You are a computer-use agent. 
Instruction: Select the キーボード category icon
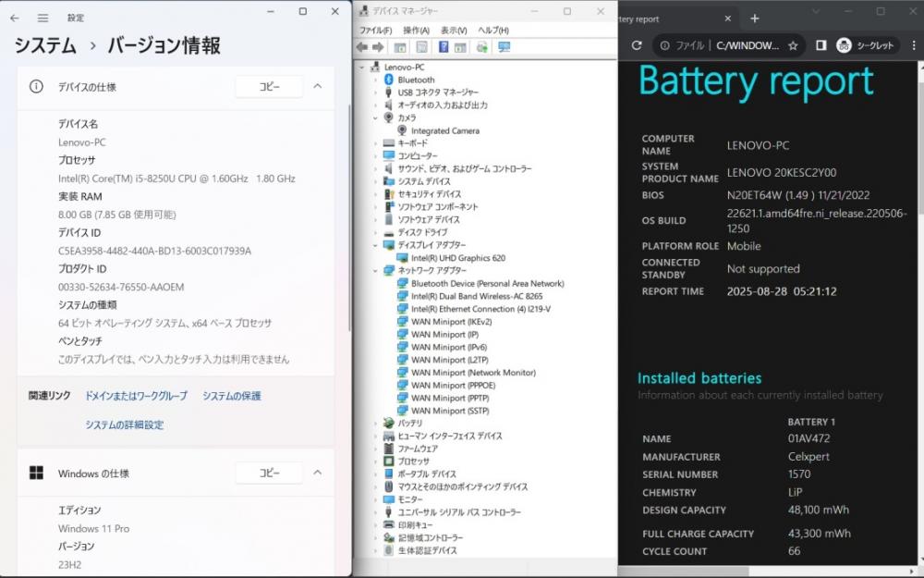coord(388,143)
